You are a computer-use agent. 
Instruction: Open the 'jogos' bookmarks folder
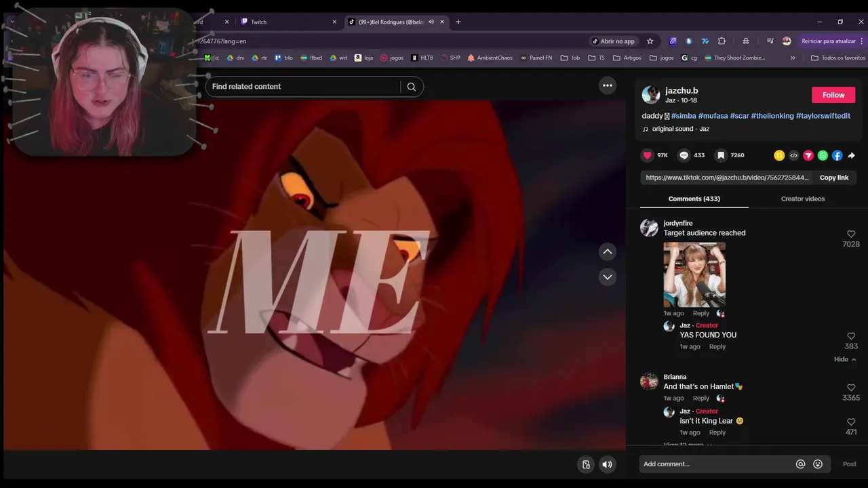tap(662, 58)
